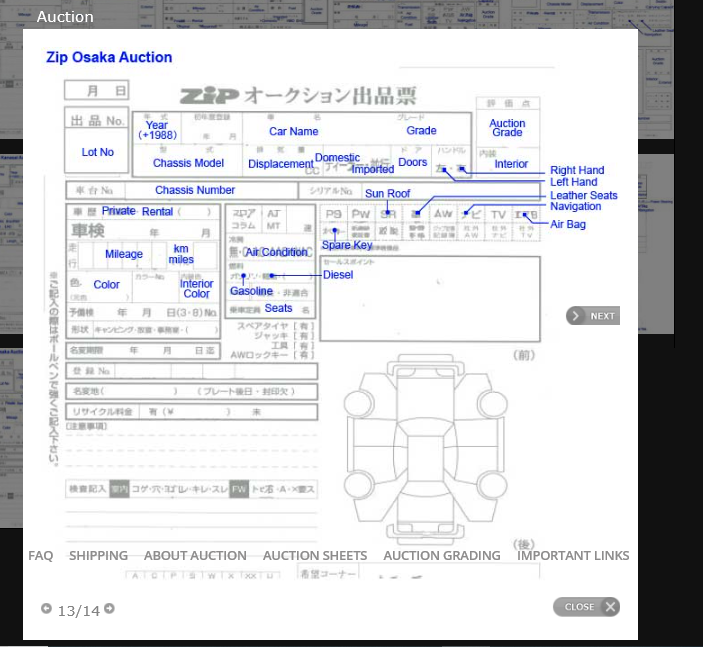Image resolution: width=703 pixels, height=647 pixels.
Task: Click the X icon in the CLOSE button
Action: (x=610, y=607)
